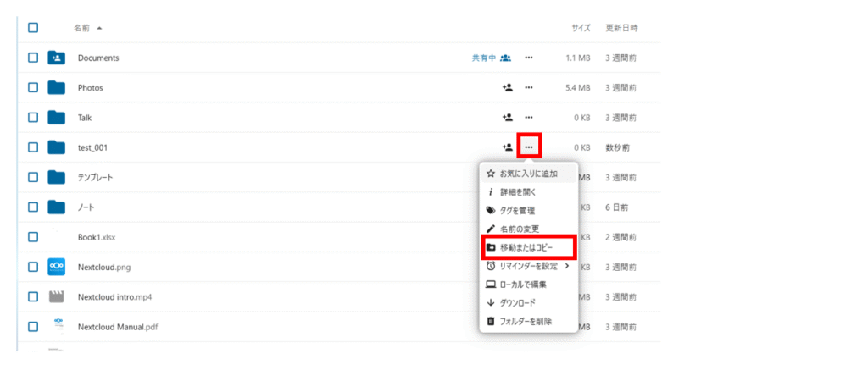The image size is (868, 387).
Task: Open the test_001 folder icon
Action: click(x=57, y=147)
